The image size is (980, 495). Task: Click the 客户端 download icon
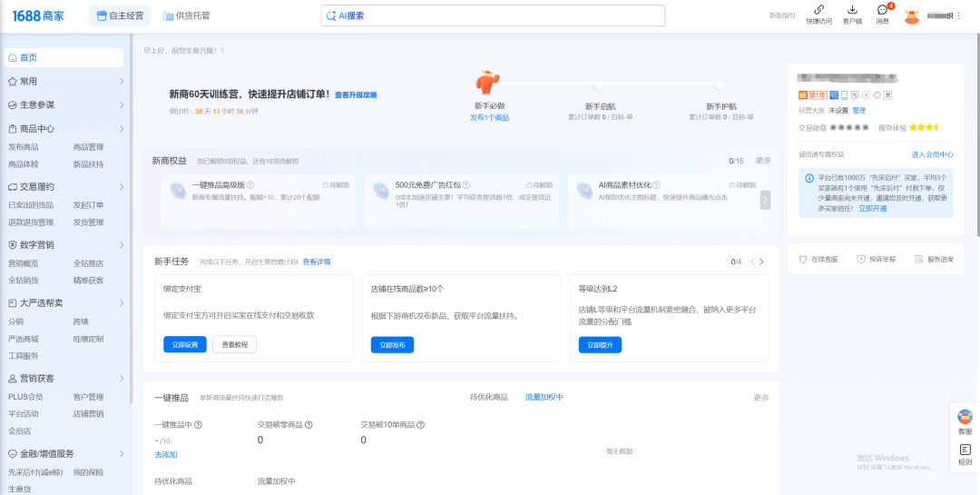pos(852,10)
